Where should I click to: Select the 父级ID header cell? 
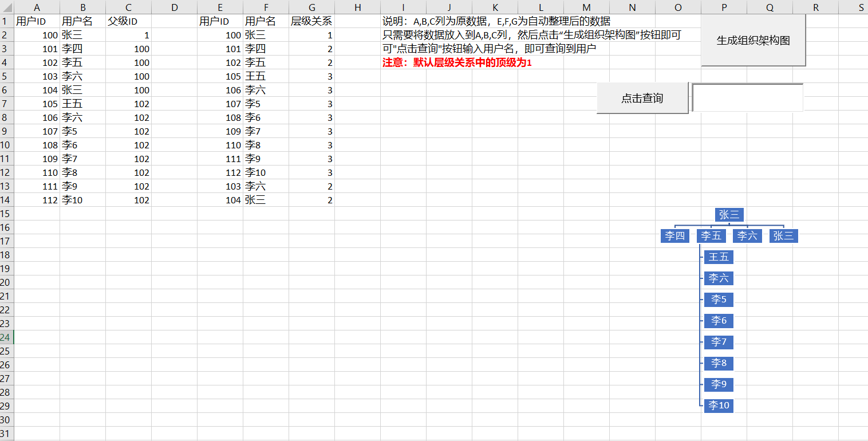[128, 21]
